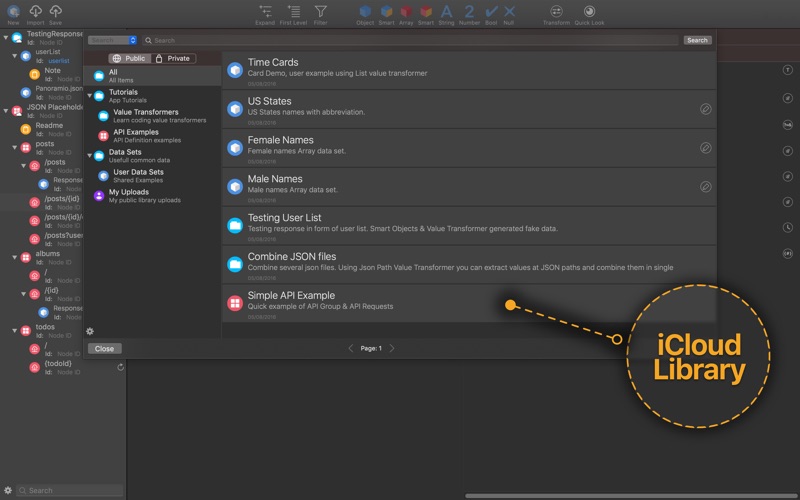Screen dimensions: 800x500
Task: Click the Search button
Action: (697, 40)
